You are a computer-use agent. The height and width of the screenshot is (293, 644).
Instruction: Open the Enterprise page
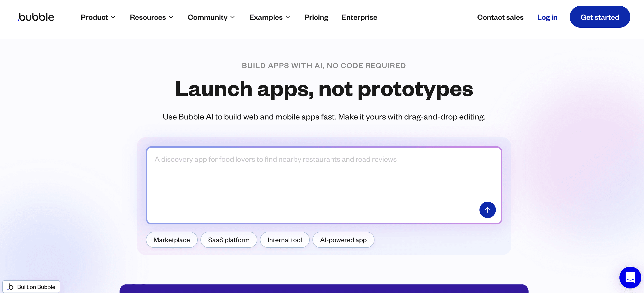click(x=359, y=17)
